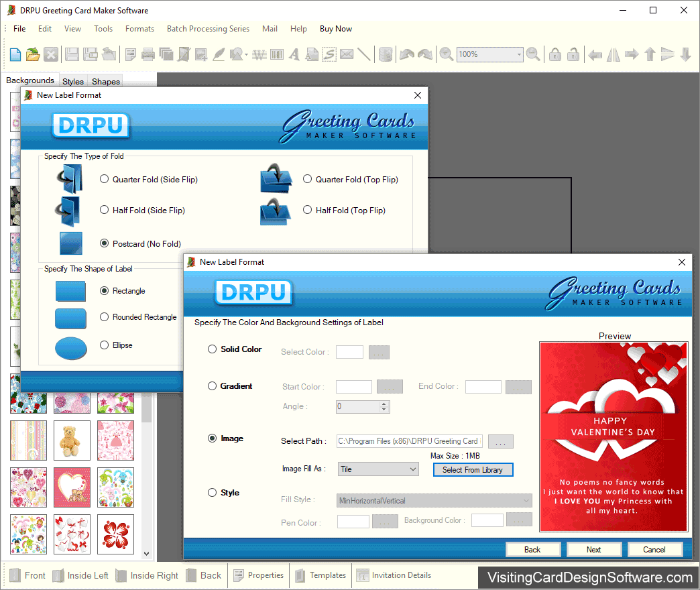Click the Gradient End Color swatch
The image size is (700, 590).
tap(483, 386)
